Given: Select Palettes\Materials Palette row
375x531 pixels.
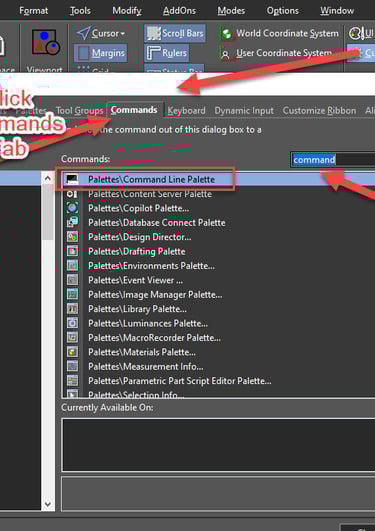Looking at the screenshot, I should [x=218, y=352].
